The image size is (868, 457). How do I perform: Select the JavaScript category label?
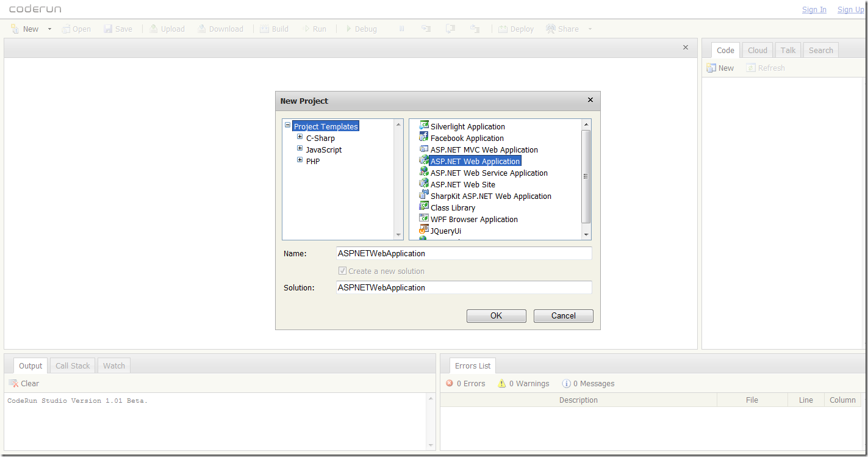(x=324, y=149)
